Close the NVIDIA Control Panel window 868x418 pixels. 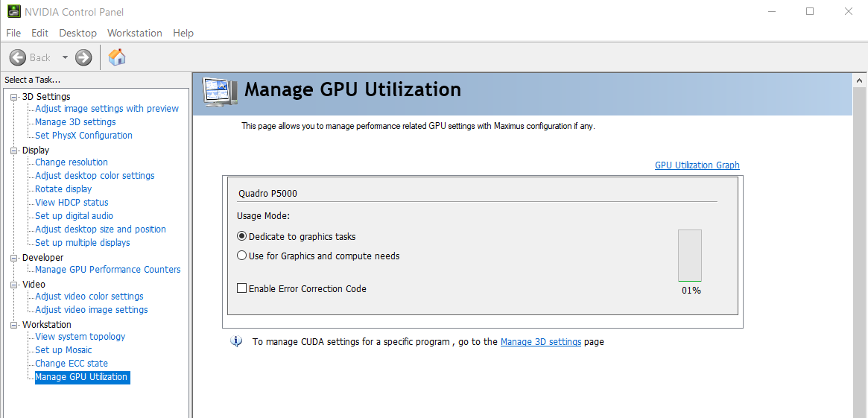(848, 11)
